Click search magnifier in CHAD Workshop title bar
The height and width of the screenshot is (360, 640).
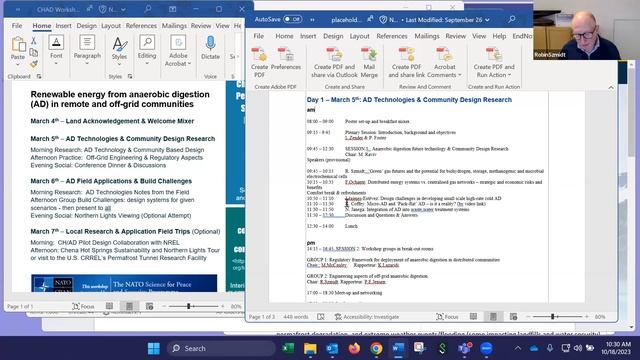[148, 9]
